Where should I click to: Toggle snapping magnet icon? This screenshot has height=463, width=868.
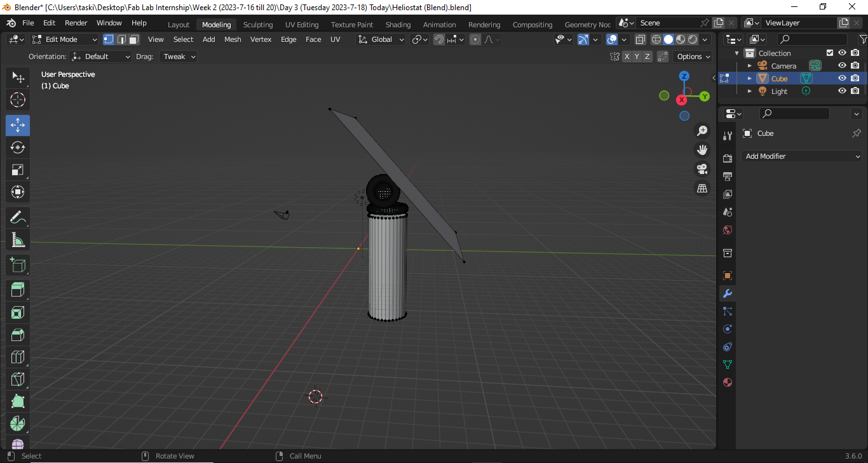(x=439, y=39)
